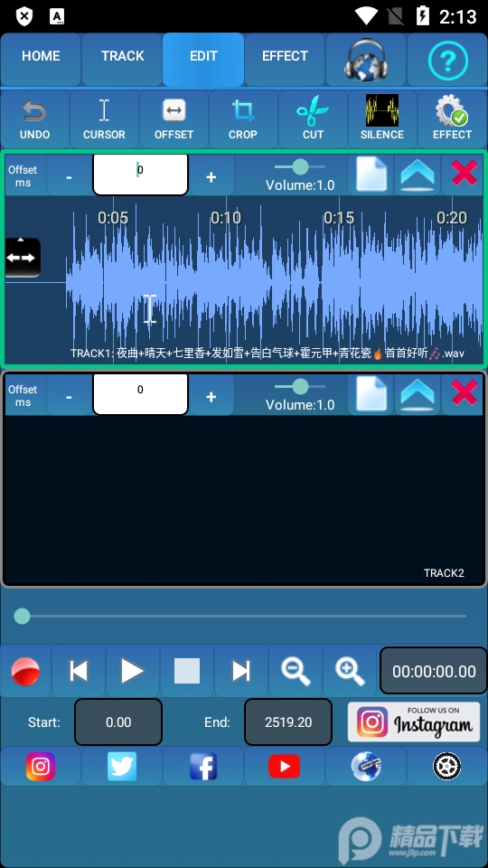Tap the Wi-Fi status icon
This screenshot has height=868, width=488.
tap(366, 16)
